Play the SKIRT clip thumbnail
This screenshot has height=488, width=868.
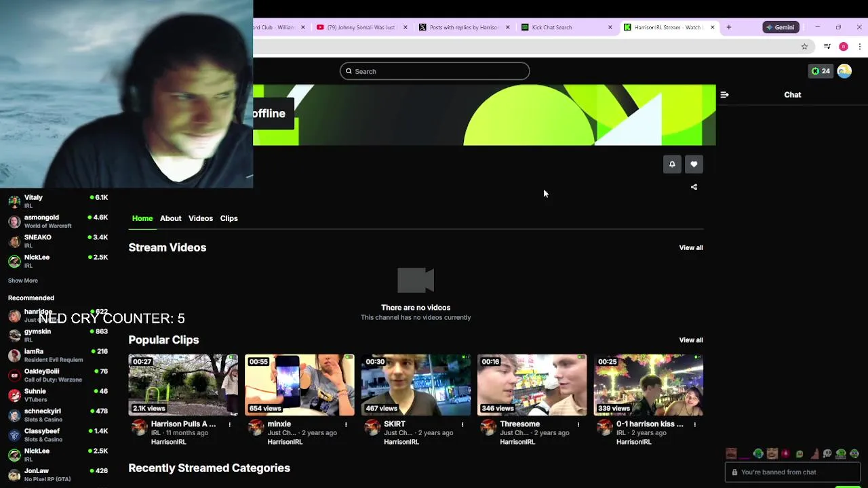(416, 385)
